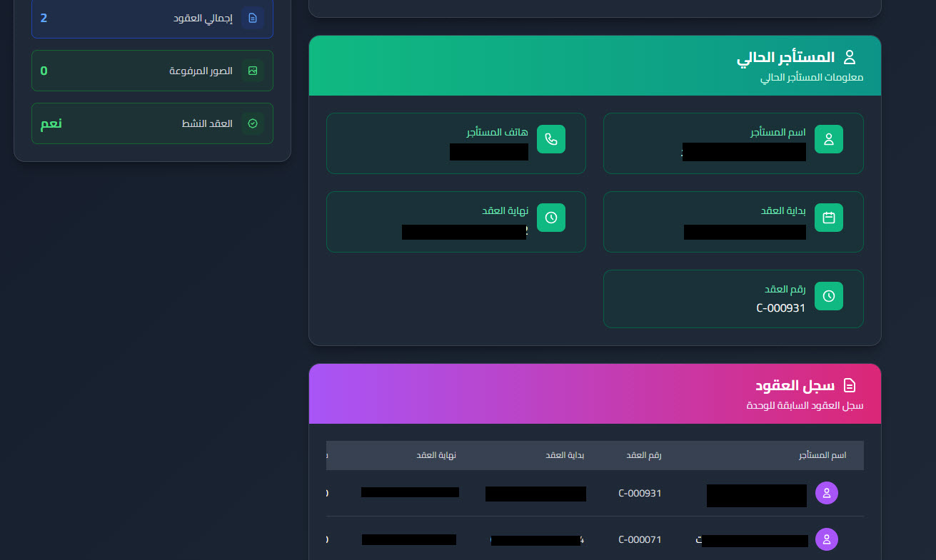
Task: Click the clock icon in رقم العقد card
Action: point(829,296)
